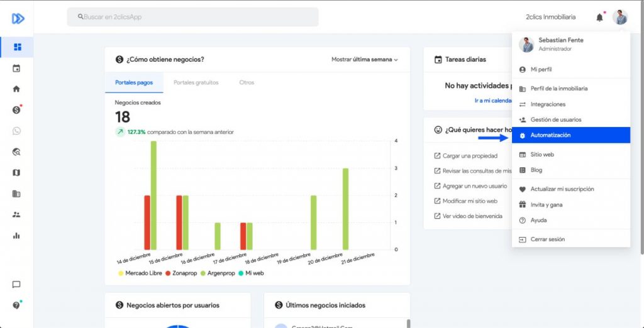Click the notifications bell icon
This screenshot has height=328, width=644.
600,17
